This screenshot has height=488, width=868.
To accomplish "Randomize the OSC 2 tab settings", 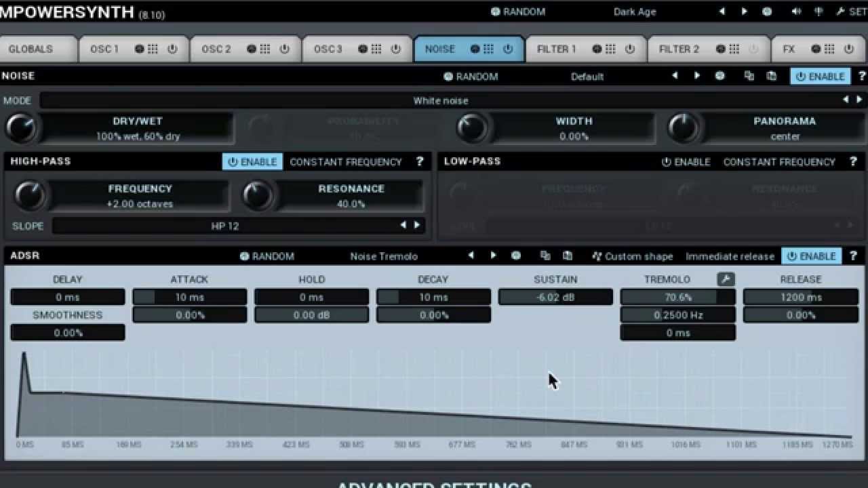I will pyautogui.click(x=251, y=49).
